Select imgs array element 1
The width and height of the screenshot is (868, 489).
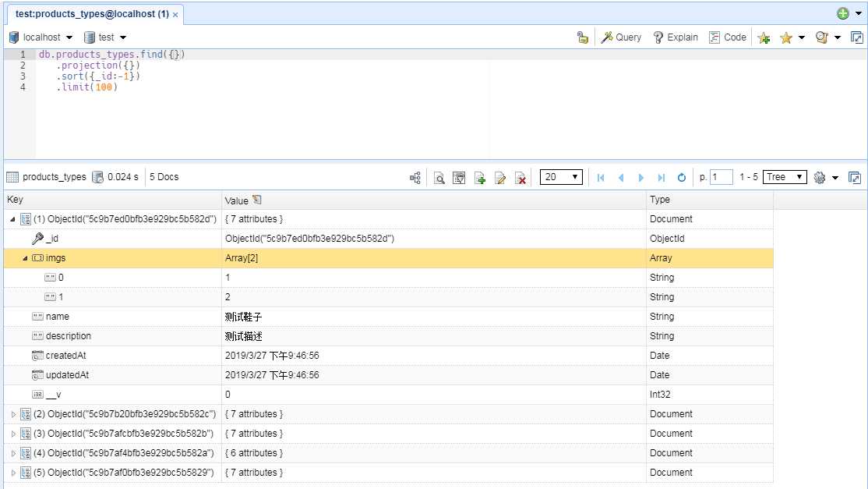click(389, 297)
